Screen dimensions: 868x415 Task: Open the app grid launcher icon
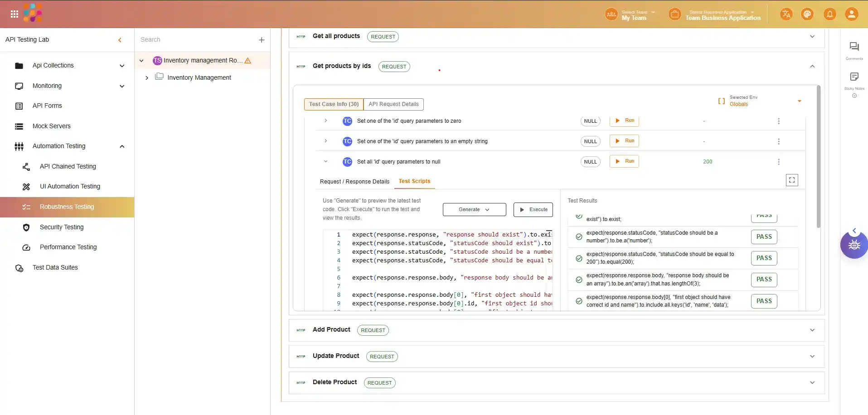pos(15,14)
